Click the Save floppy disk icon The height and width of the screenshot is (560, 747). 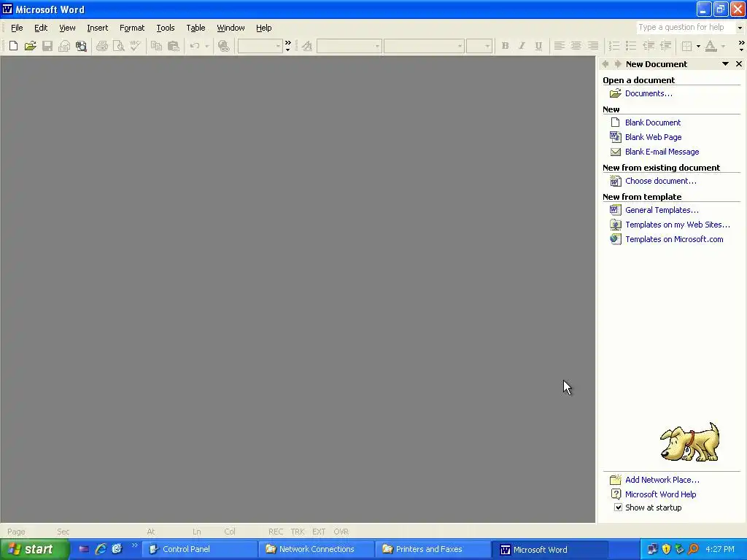pyautogui.click(x=47, y=46)
